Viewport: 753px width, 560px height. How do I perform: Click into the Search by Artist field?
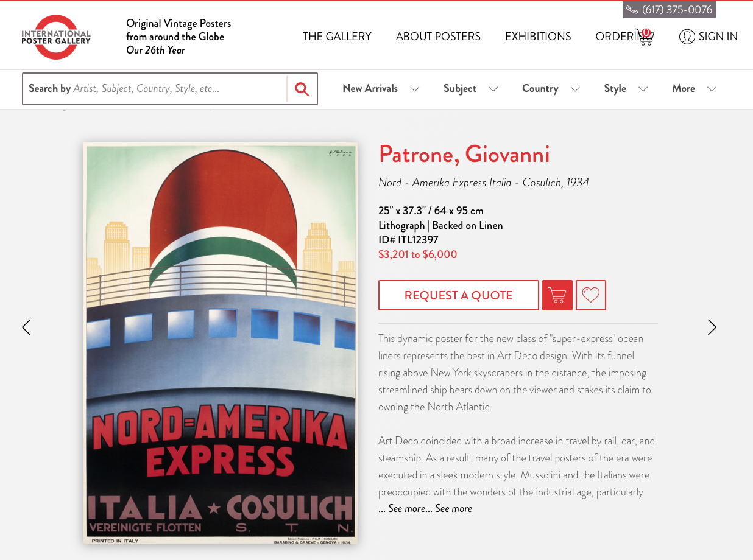coord(155,89)
